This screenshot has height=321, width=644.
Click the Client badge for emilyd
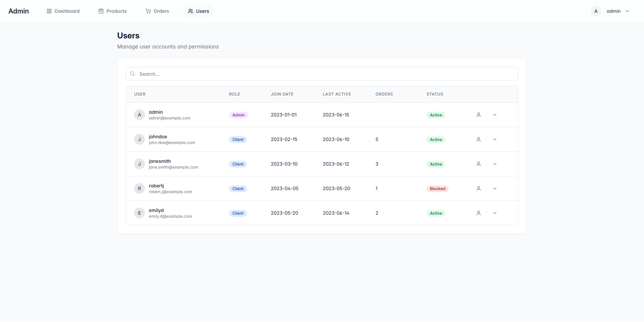pyautogui.click(x=238, y=213)
